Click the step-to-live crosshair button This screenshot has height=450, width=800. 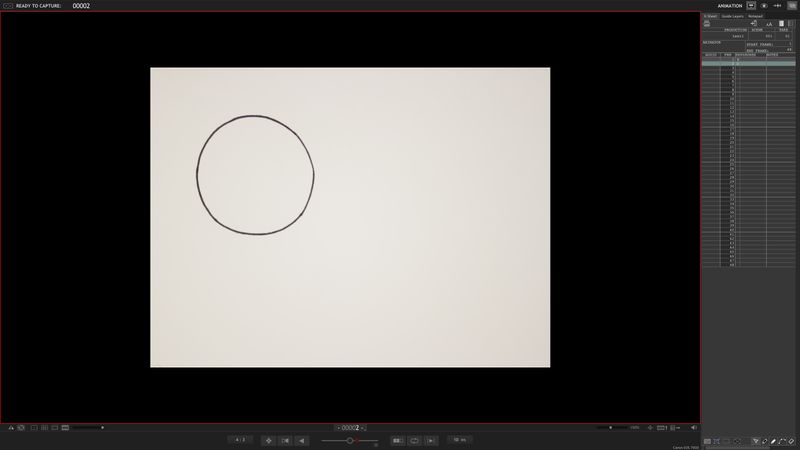(268, 440)
